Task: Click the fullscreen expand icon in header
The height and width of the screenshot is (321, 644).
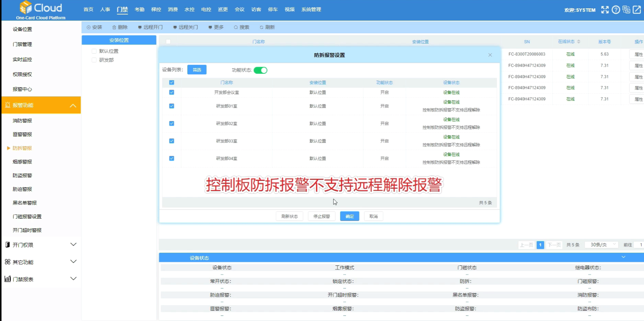Action: 605,10
